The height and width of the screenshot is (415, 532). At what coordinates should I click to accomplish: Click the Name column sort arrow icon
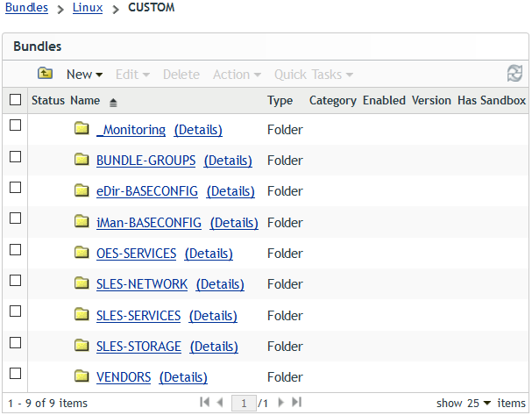(113, 102)
